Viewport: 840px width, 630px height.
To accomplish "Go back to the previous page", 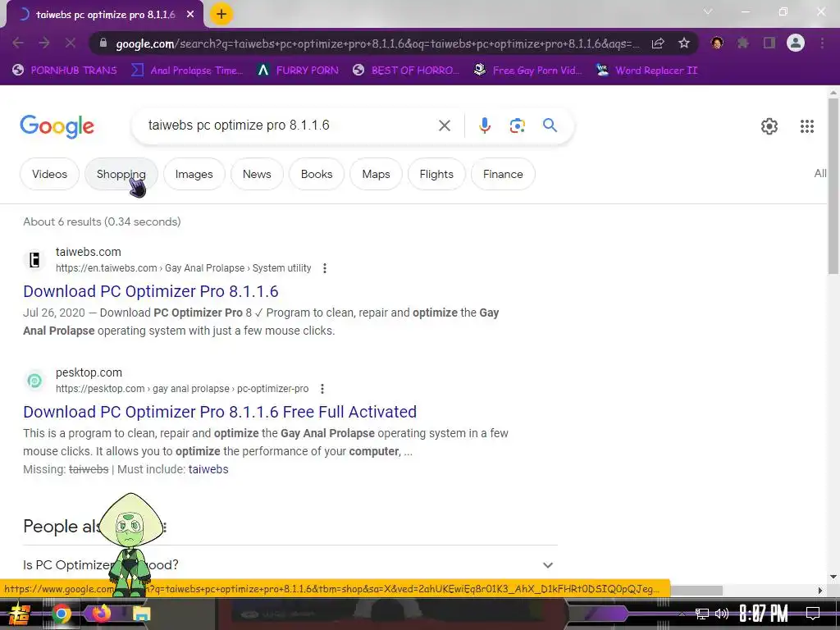I will pos(18,43).
